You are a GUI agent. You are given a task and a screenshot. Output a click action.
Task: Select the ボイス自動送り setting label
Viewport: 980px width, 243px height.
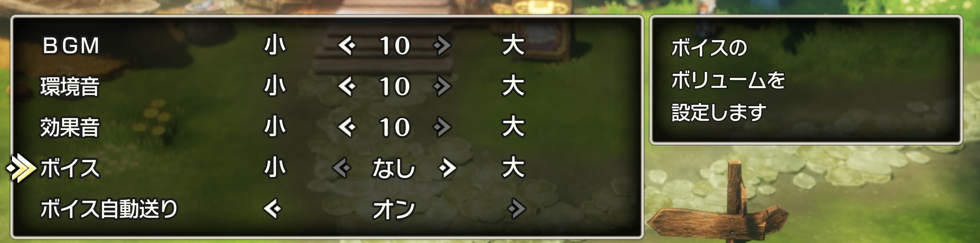(x=109, y=209)
